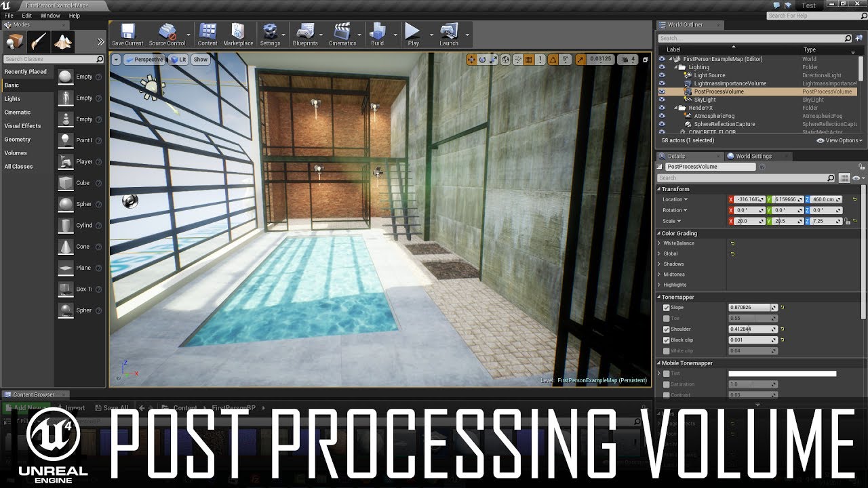The width and height of the screenshot is (868, 488).
Task: Toggle Shoulder override checkbox
Action: pyautogui.click(x=666, y=329)
